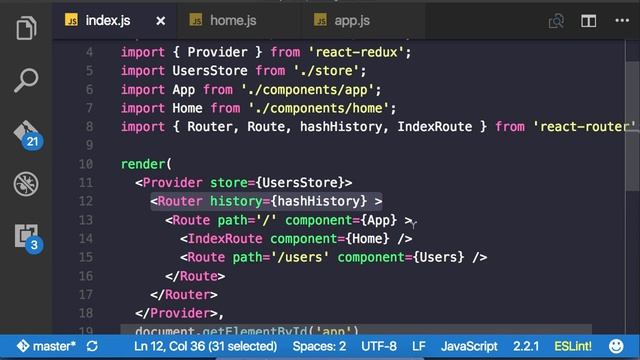The image size is (640, 360).
Task: Click the closing </Provider> tag
Action: coord(176,313)
